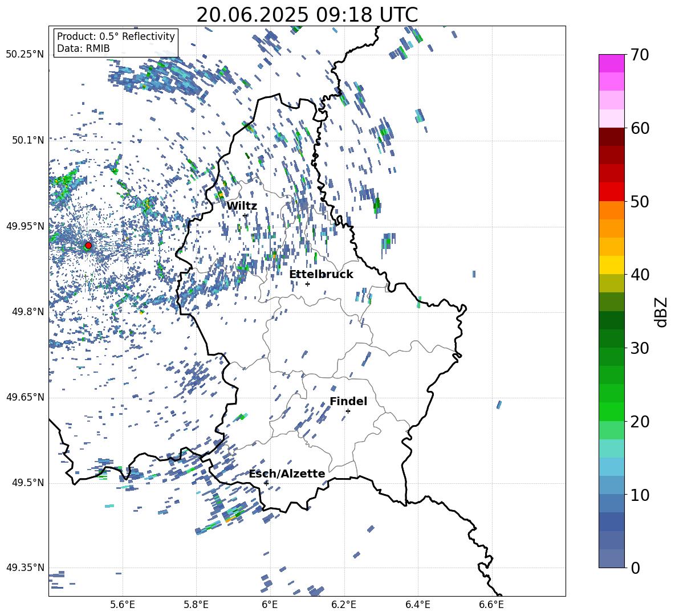
Task: Click the Esch/Alzette city label
Action: click(287, 474)
